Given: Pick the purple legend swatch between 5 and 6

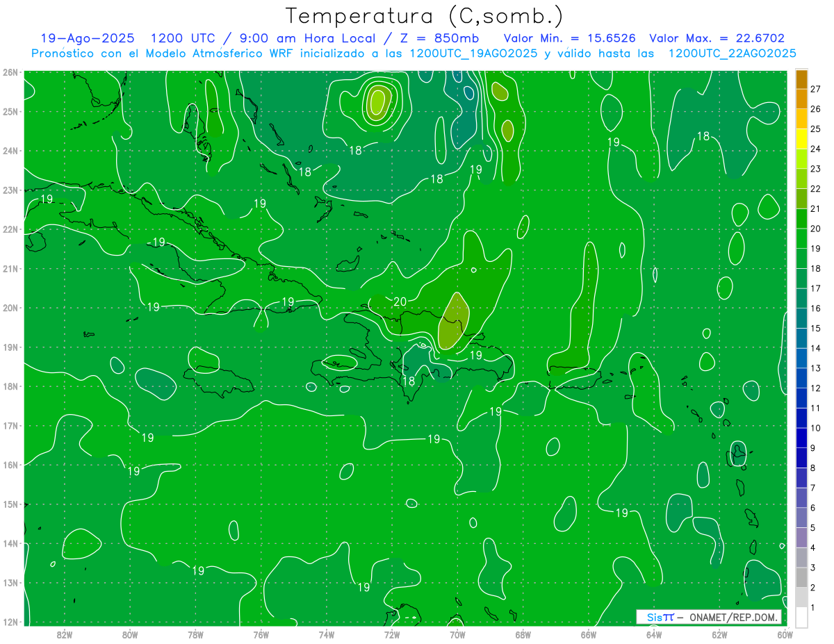Looking at the screenshot, I should point(801,518).
